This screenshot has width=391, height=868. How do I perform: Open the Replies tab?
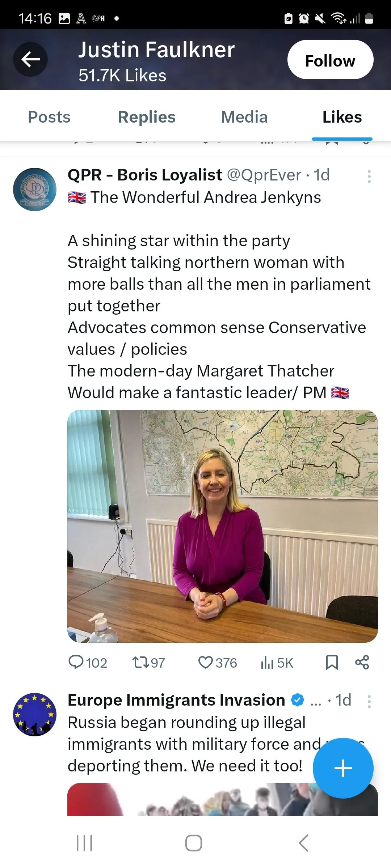point(147,117)
